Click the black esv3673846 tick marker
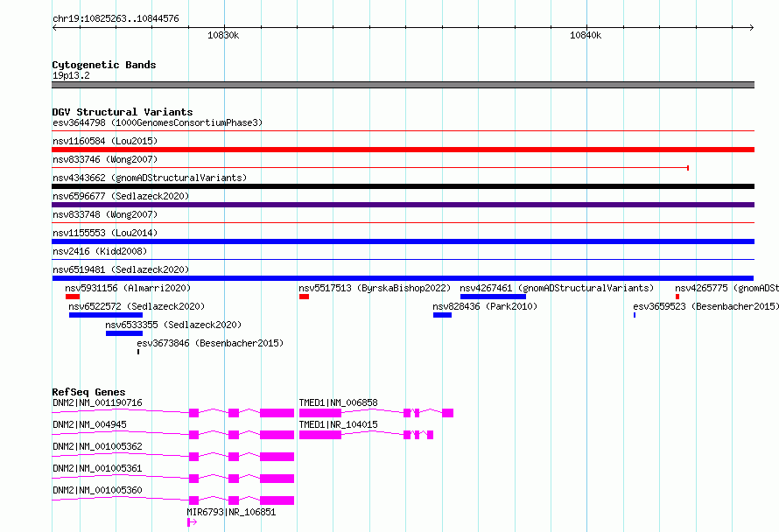Image resolution: width=779 pixels, height=532 pixels. click(x=138, y=352)
